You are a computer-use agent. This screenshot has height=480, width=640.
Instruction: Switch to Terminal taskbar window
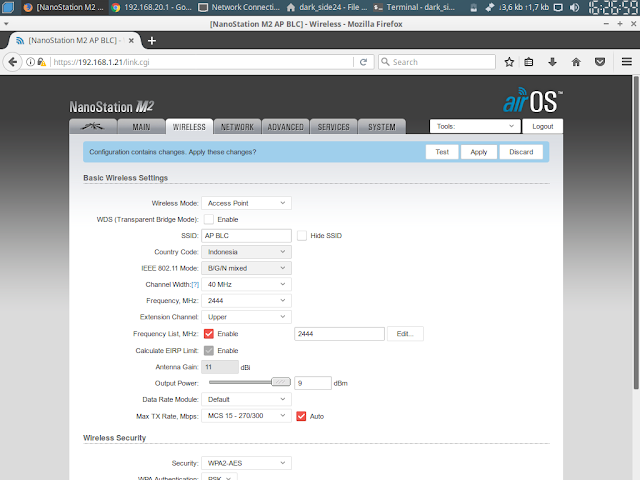pos(415,7)
